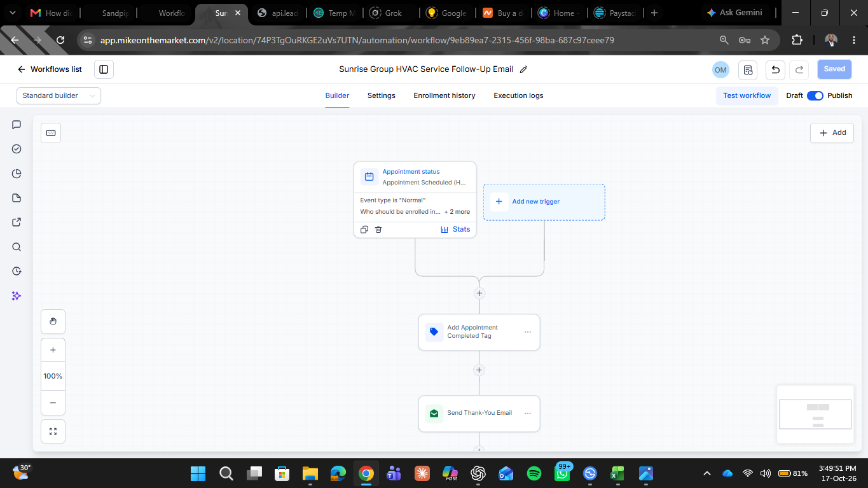Viewport: 868px width, 488px height.
Task: Select the Send Thank-You Email action node
Action: [x=479, y=414]
